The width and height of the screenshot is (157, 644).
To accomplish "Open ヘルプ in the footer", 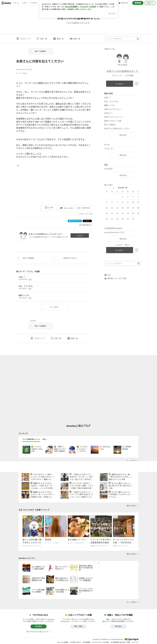I will (x=135, y=642).
